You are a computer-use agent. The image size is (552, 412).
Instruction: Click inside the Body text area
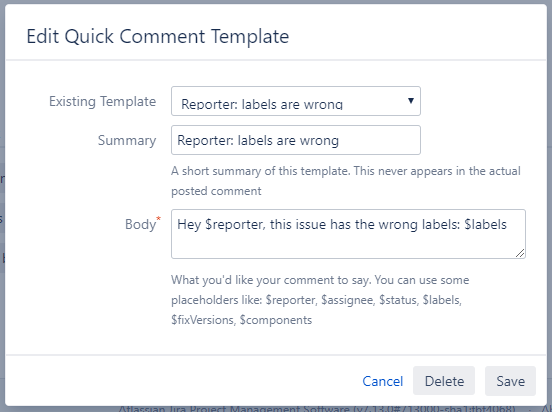[348, 234]
